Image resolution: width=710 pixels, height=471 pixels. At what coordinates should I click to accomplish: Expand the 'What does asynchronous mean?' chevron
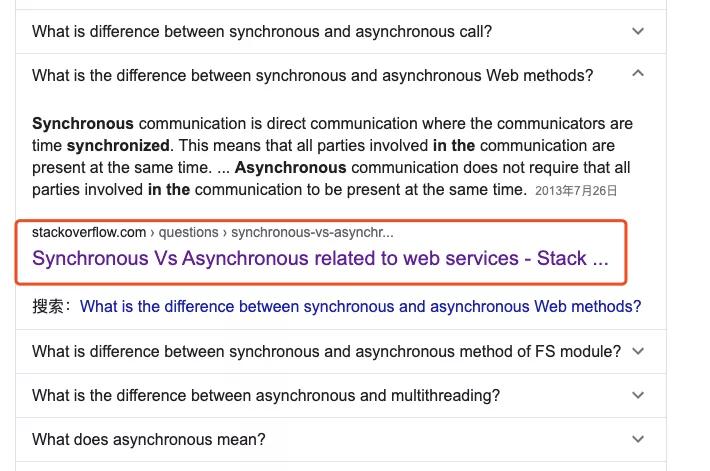pos(639,439)
